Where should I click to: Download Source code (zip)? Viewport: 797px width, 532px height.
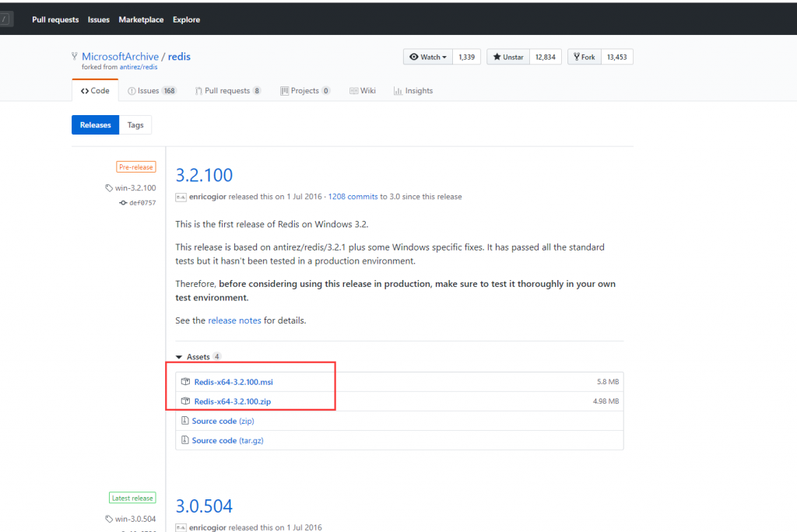223,421
